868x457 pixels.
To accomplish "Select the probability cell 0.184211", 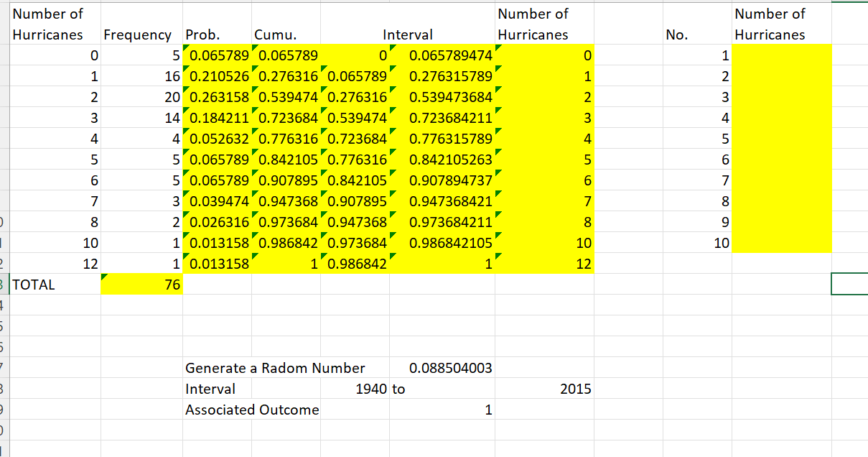I will click(217, 118).
